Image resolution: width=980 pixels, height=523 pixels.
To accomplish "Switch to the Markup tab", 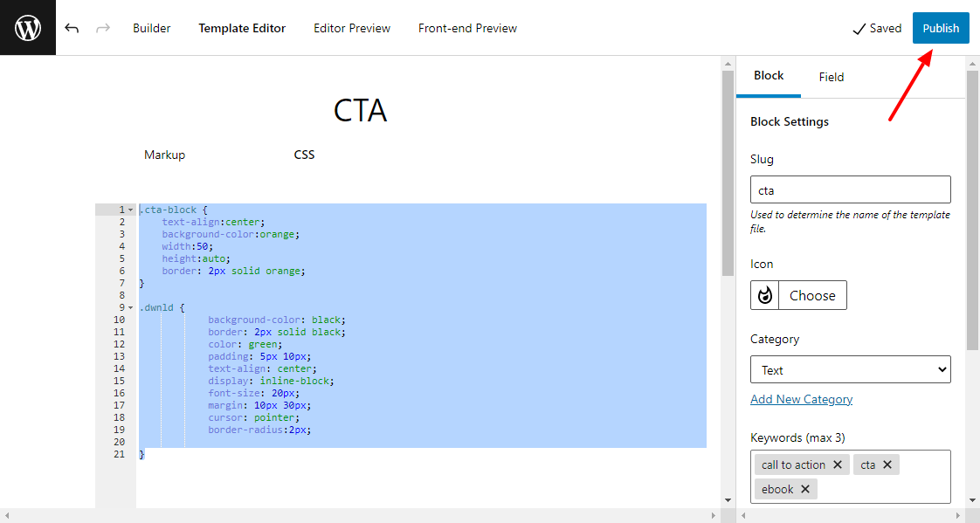I will pyautogui.click(x=164, y=155).
